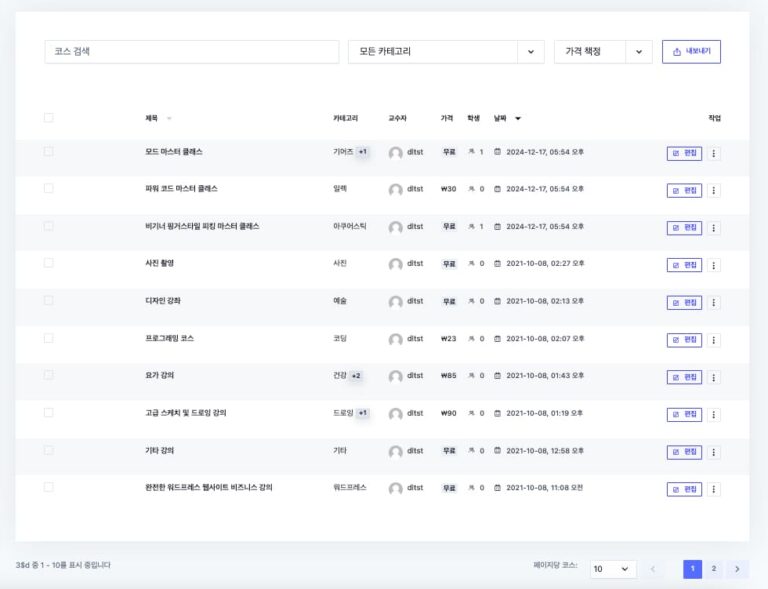768x589 pixels.
Task: Click the 내보내기 export button
Action: click(x=691, y=52)
